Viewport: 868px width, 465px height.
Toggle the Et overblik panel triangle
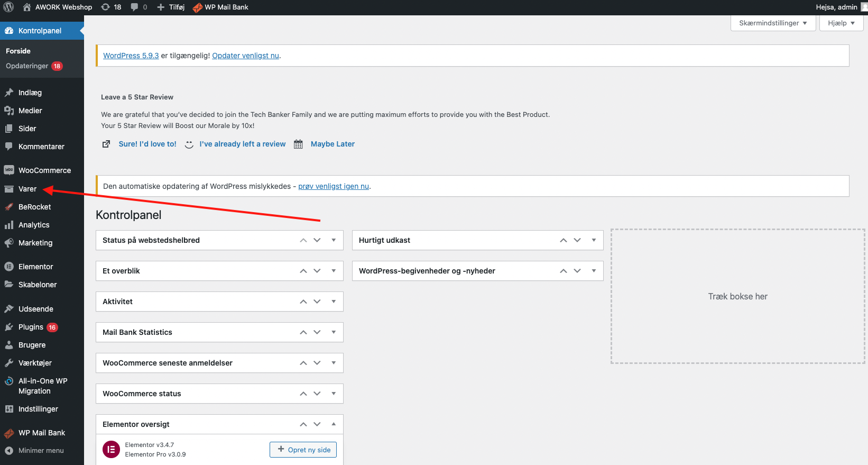(334, 271)
